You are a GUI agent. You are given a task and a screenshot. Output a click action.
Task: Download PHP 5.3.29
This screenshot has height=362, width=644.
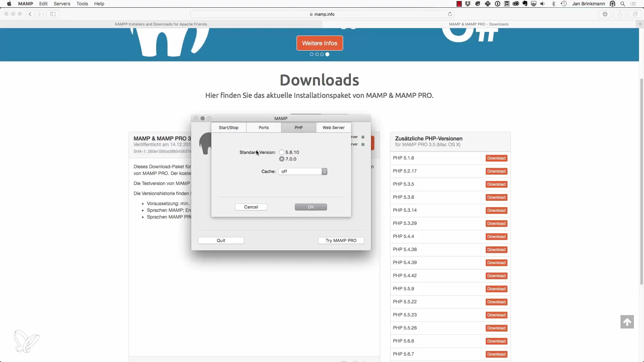[496, 224]
